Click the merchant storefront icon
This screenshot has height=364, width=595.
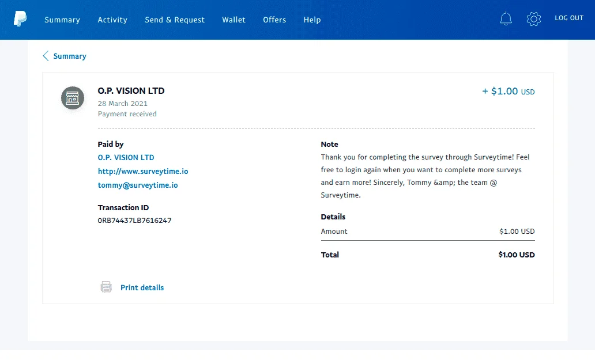pyautogui.click(x=73, y=98)
